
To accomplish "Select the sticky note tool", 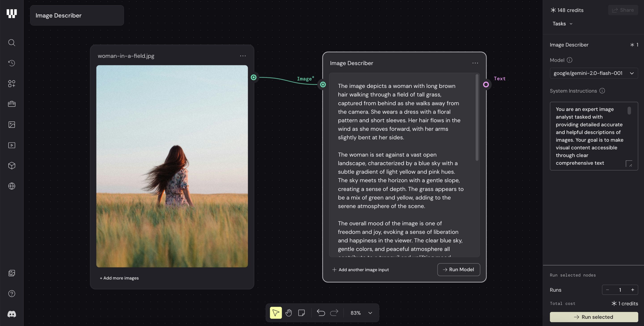I will click(x=301, y=313).
